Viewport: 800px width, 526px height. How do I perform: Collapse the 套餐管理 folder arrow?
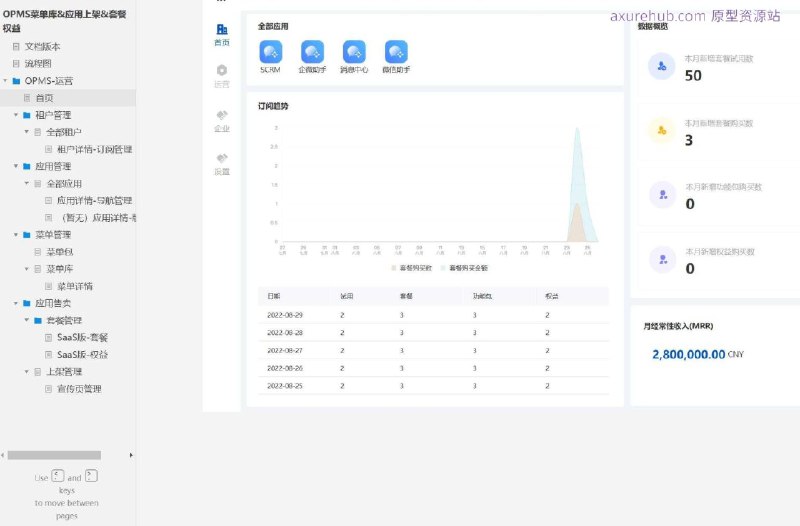pyautogui.click(x=27, y=320)
